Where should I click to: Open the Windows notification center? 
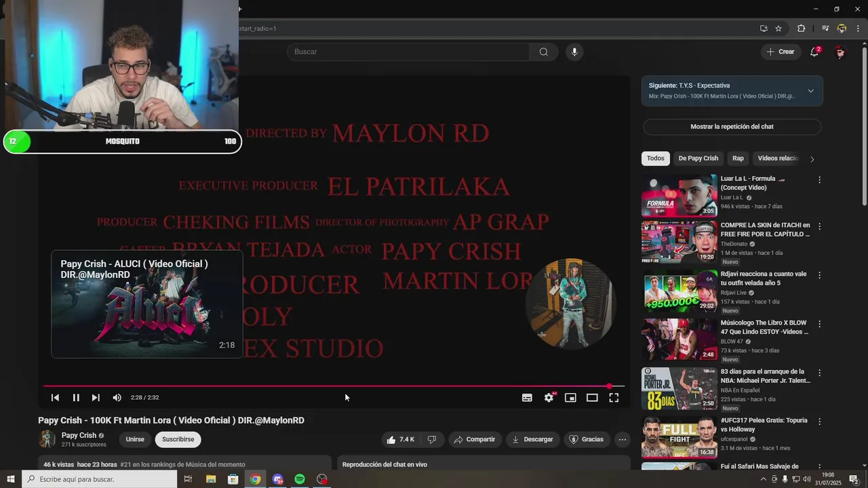click(854, 479)
